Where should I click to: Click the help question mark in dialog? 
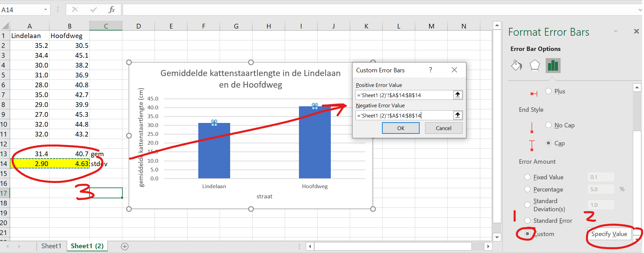point(430,70)
